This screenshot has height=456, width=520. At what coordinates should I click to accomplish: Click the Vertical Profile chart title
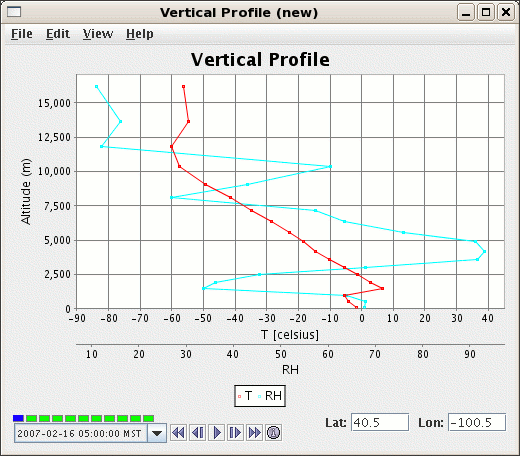point(260,60)
